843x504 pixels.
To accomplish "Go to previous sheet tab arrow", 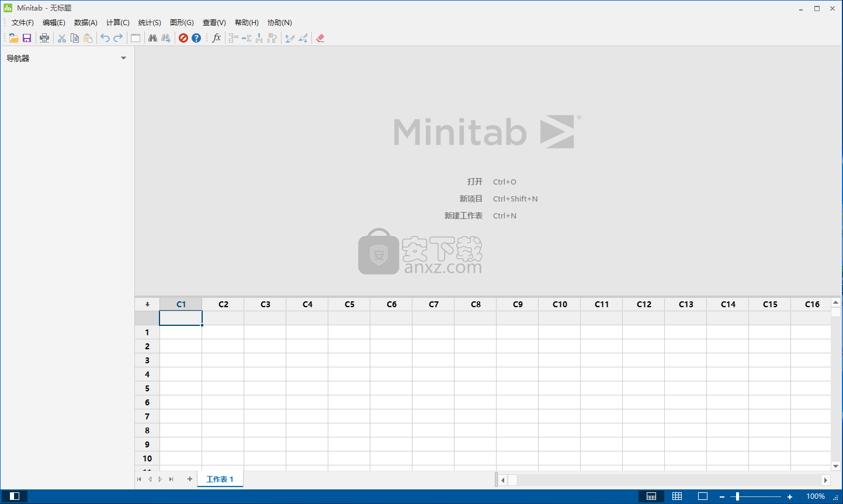I will coord(150,479).
